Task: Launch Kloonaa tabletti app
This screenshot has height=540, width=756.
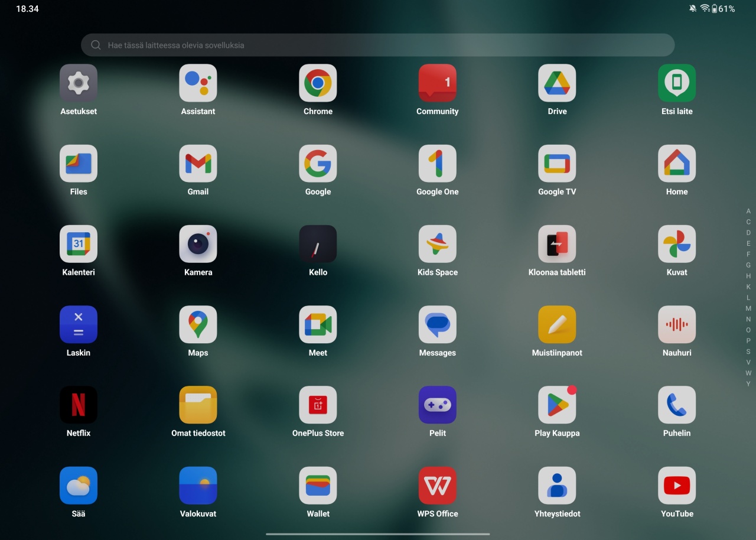Action: pos(557,244)
